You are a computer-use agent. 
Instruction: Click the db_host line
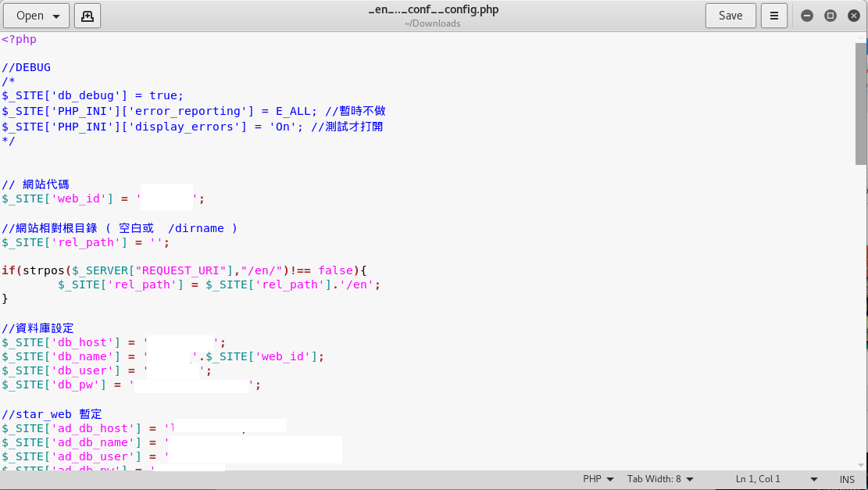[x=113, y=343]
